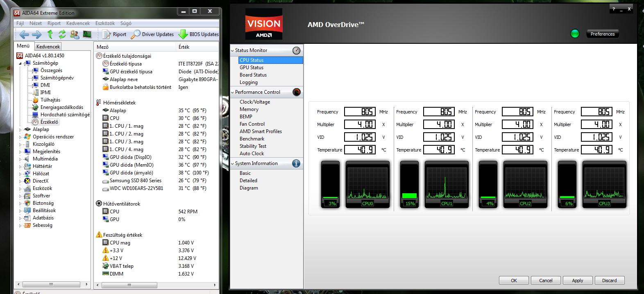Select the Sebesség tree item
Viewport: 644px width, 294px height.
[42, 225]
